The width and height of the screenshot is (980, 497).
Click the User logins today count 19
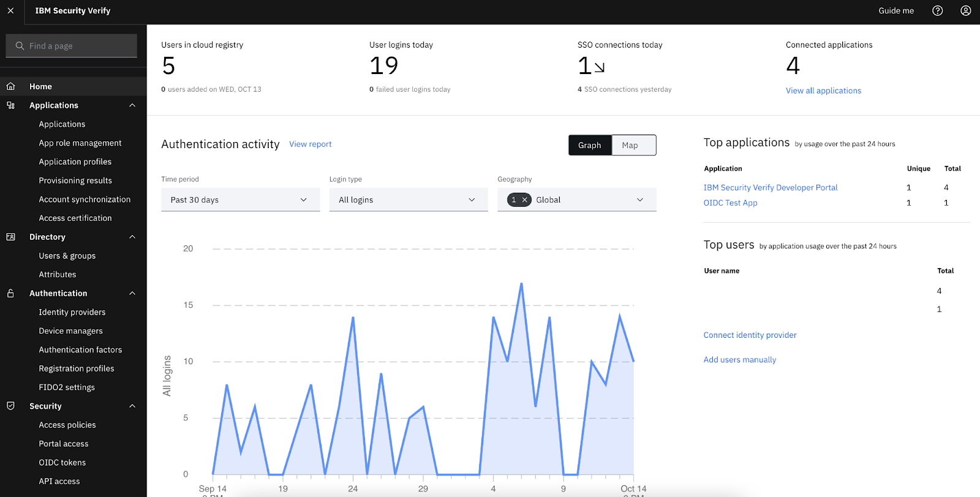(384, 66)
